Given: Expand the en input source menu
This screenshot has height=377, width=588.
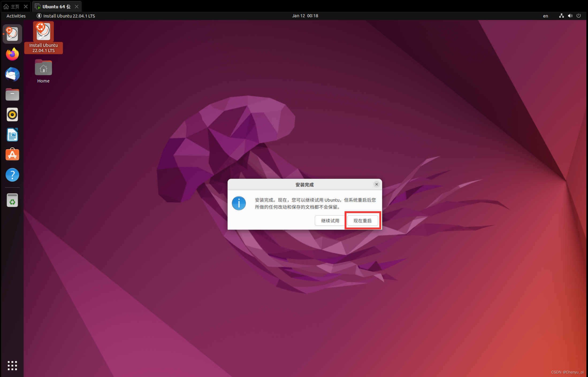Looking at the screenshot, I should (x=545, y=16).
